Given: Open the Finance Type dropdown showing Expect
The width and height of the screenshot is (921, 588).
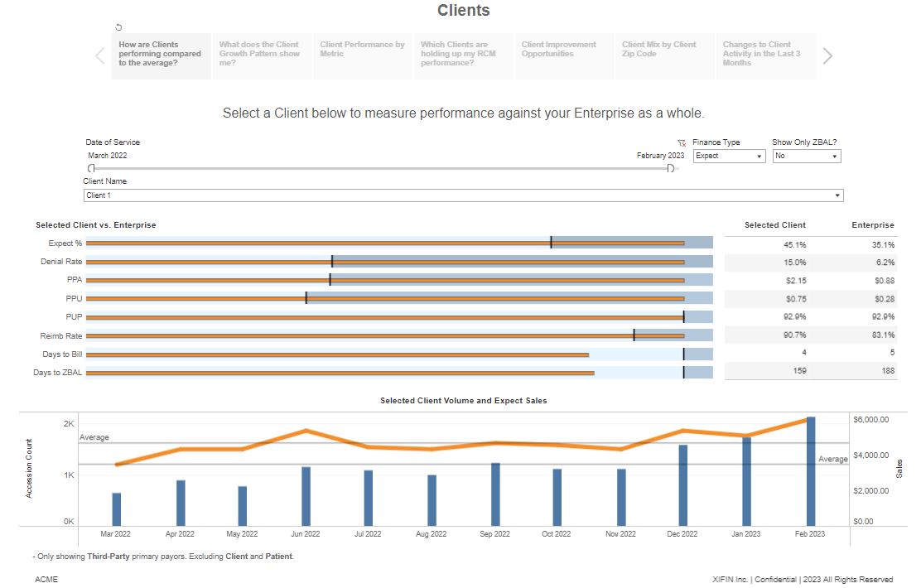Looking at the screenshot, I should [x=759, y=156].
